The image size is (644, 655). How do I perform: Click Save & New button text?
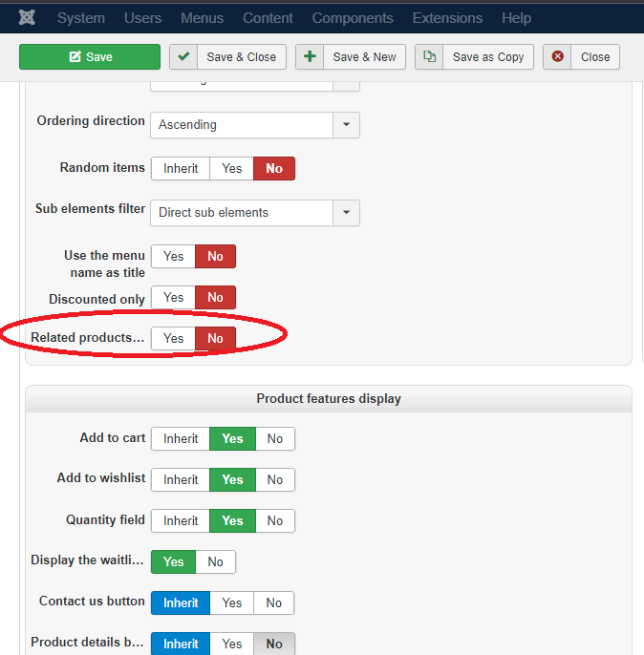pyautogui.click(x=364, y=57)
